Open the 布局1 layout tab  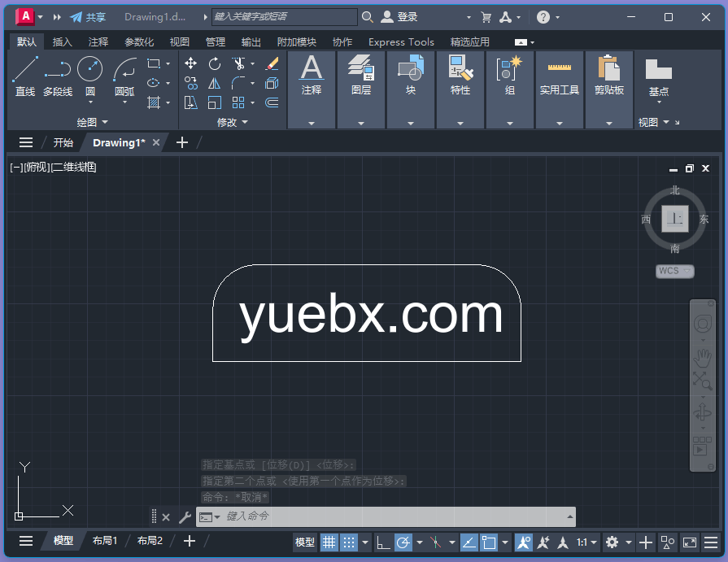coord(105,541)
